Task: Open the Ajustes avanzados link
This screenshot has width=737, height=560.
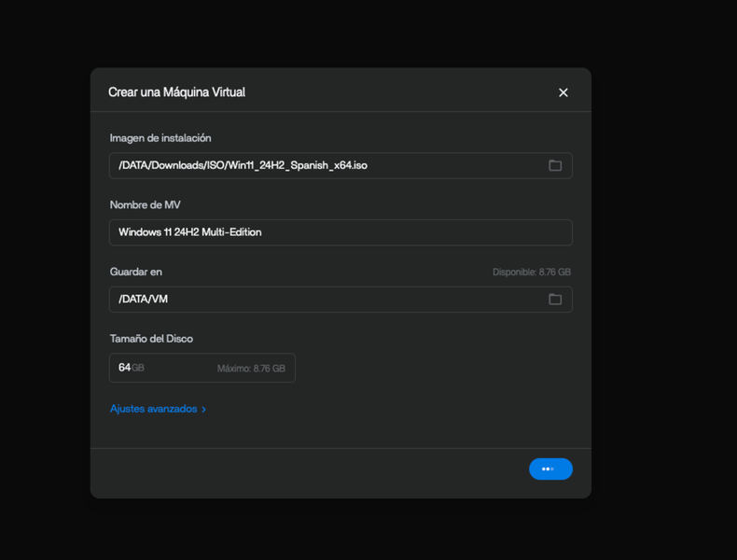Action: click(x=153, y=409)
